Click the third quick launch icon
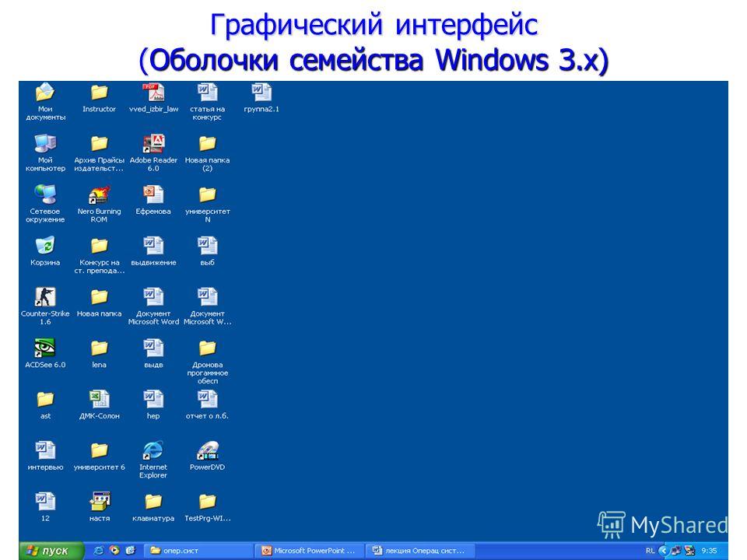Image resolution: width=747 pixels, height=560 pixels. pyautogui.click(x=130, y=551)
